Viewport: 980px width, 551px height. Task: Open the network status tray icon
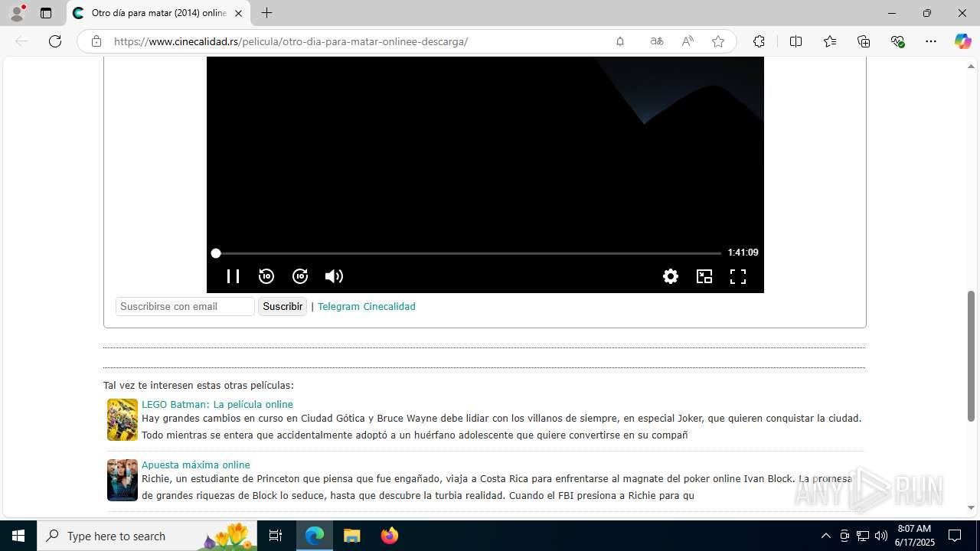coord(863,536)
